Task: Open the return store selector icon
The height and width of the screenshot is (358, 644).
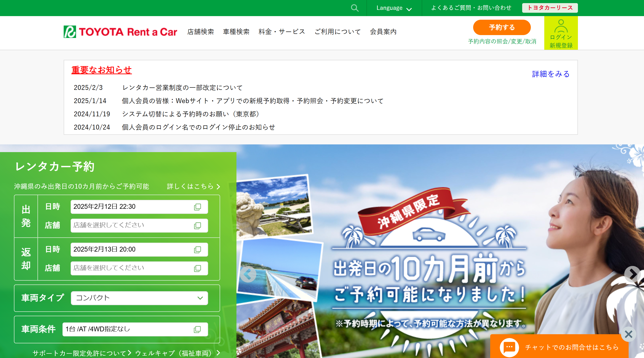Action: tap(198, 268)
